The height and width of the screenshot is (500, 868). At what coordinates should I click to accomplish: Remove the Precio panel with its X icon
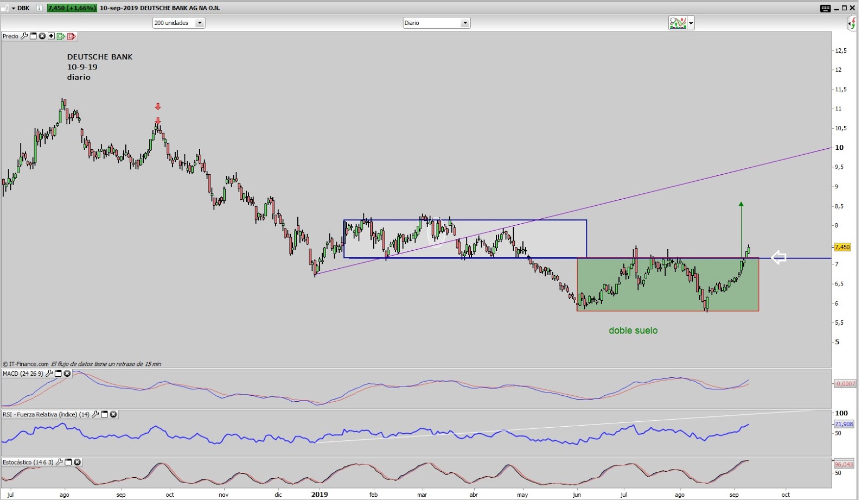42,36
